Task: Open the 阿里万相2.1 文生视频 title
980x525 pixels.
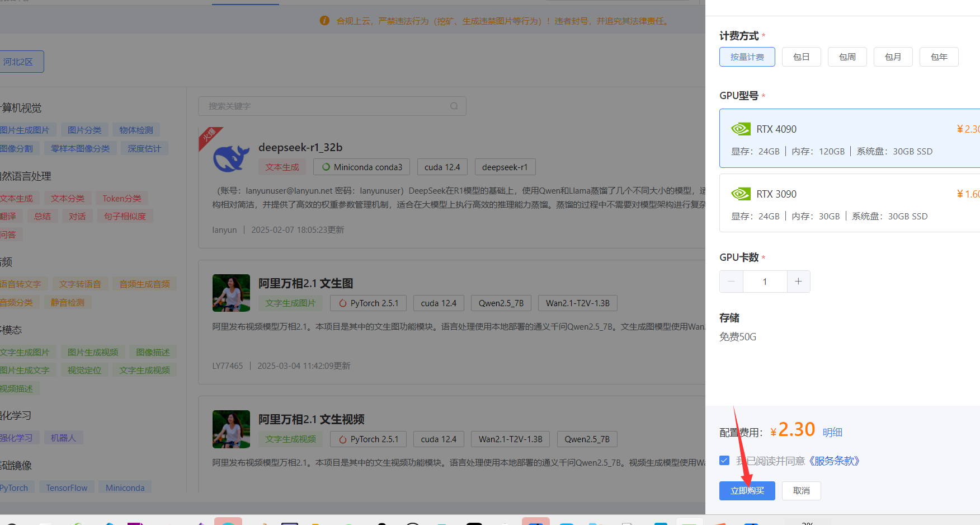Action: click(312, 419)
